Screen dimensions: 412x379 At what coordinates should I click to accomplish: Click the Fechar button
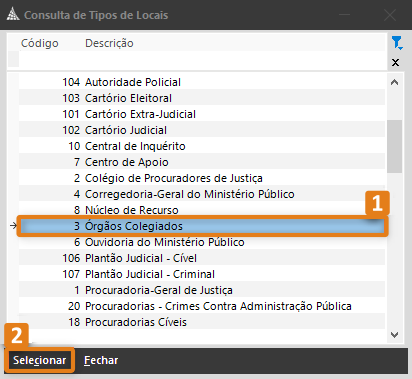pos(101,360)
